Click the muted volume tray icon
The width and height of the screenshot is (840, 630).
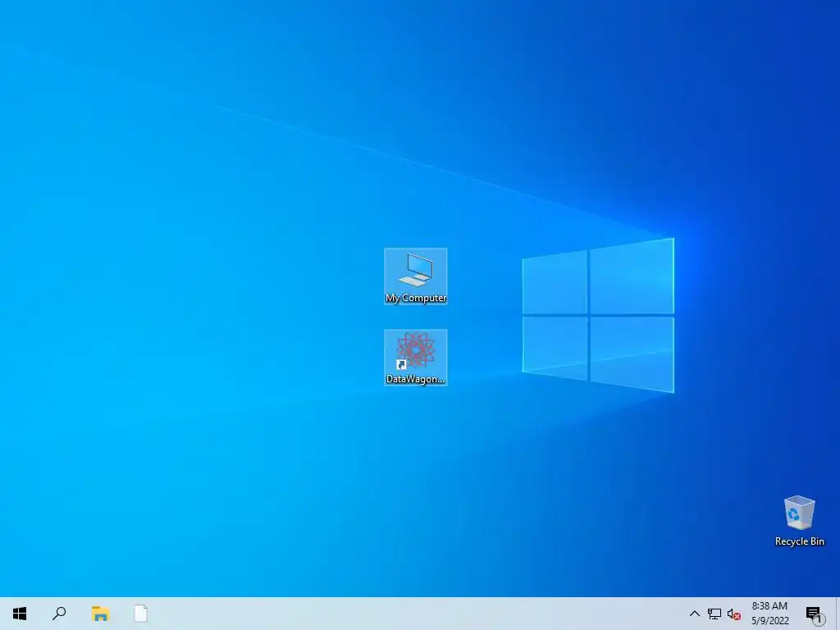coord(734,614)
